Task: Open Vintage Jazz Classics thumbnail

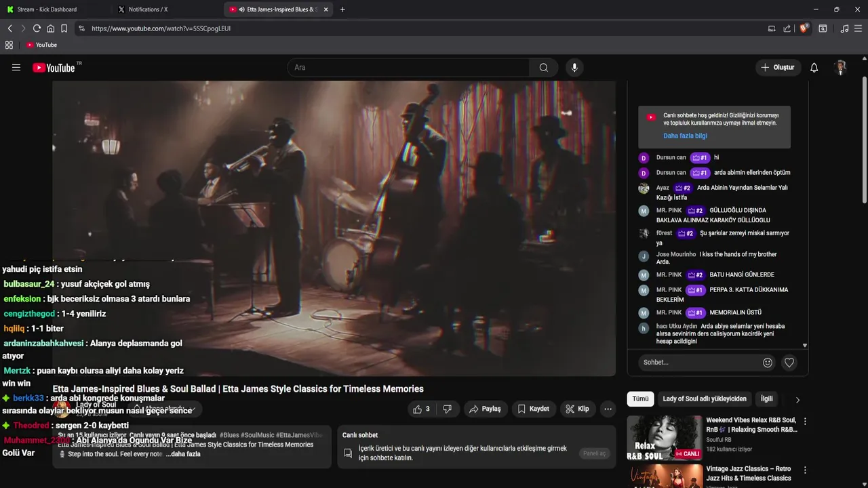Action: (x=665, y=476)
